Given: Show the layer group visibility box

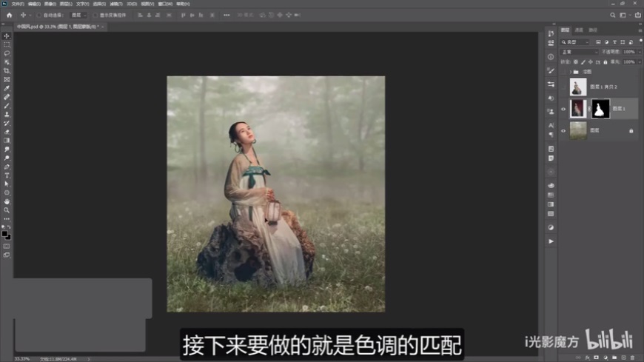Looking at the screenshot, I should tap(563, 72).
